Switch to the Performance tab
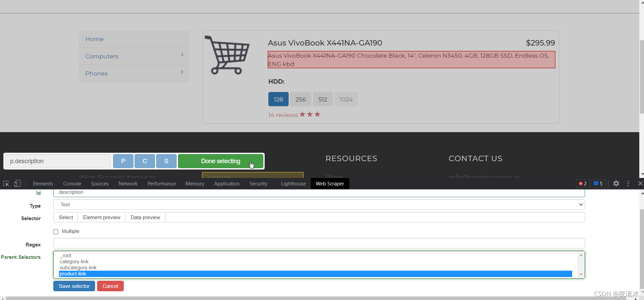 coord(162,183)
